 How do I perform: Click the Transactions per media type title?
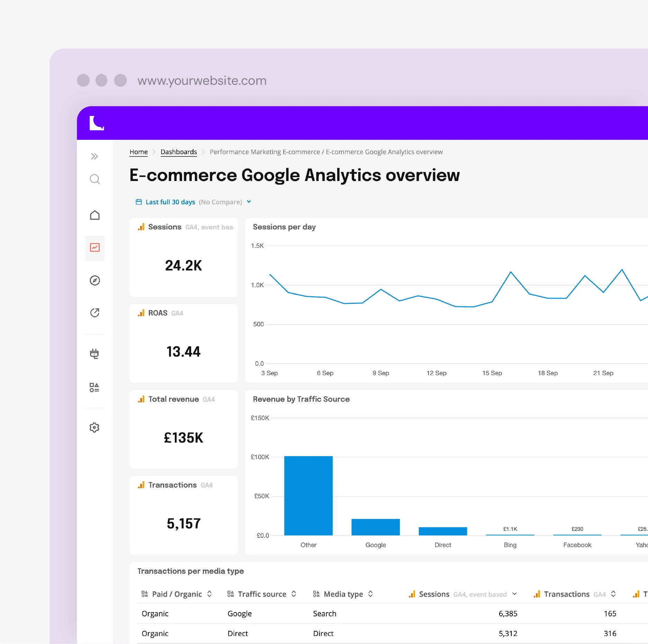190,571
